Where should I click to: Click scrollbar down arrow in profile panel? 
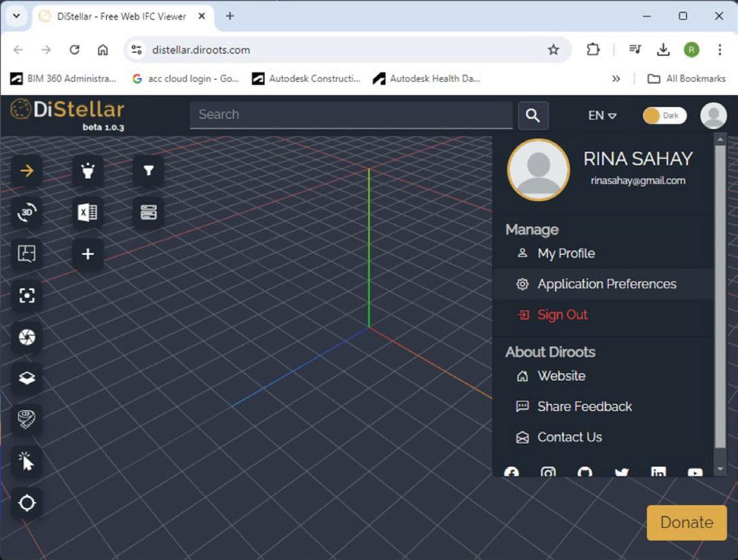pos(720,469)
